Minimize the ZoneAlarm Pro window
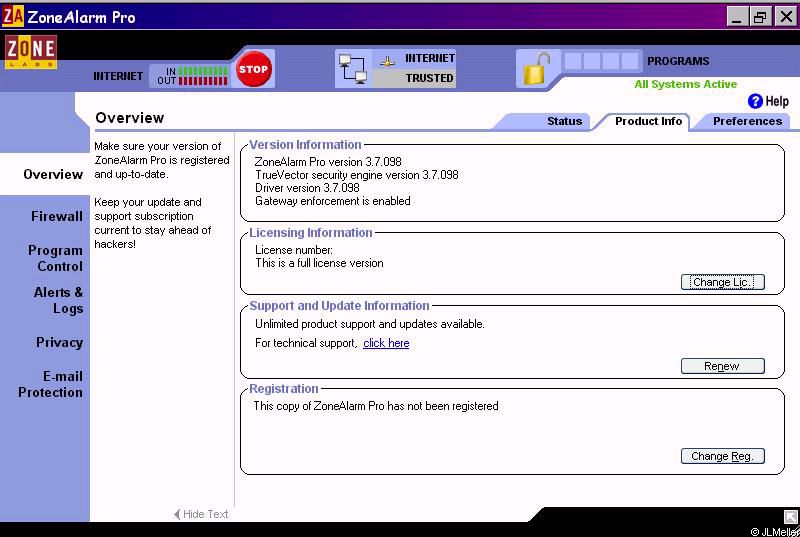Screen dimensions: 800x537 (x=736, y=17)
